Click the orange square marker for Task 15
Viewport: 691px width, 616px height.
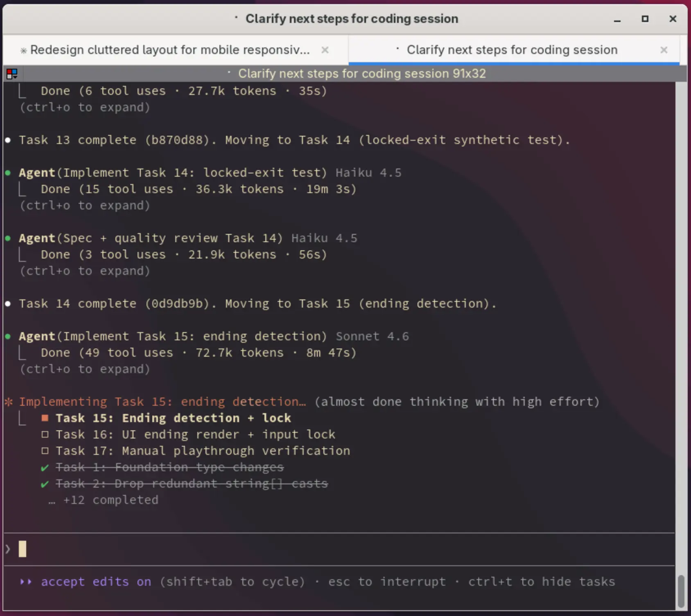pyautogui.click(x=45, y=418)
